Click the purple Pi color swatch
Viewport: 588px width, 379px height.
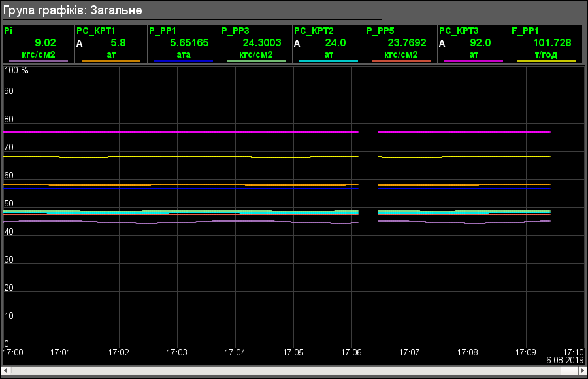point(39,61)
